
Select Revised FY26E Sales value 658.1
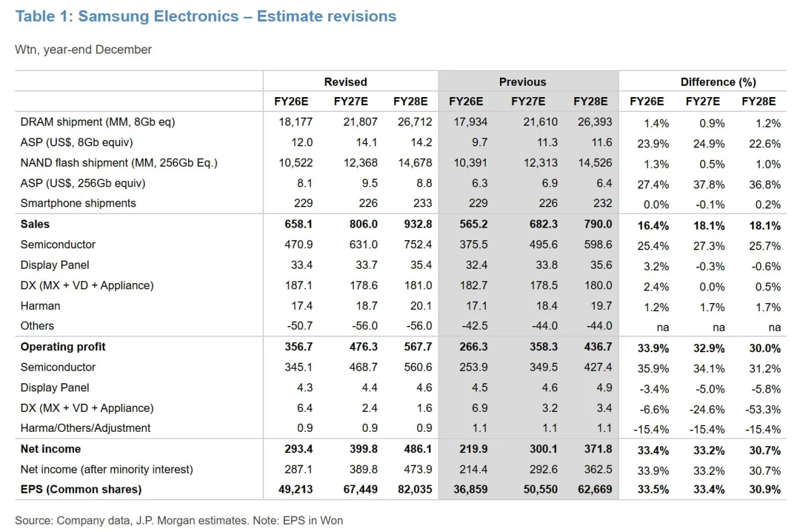point(298,224)
